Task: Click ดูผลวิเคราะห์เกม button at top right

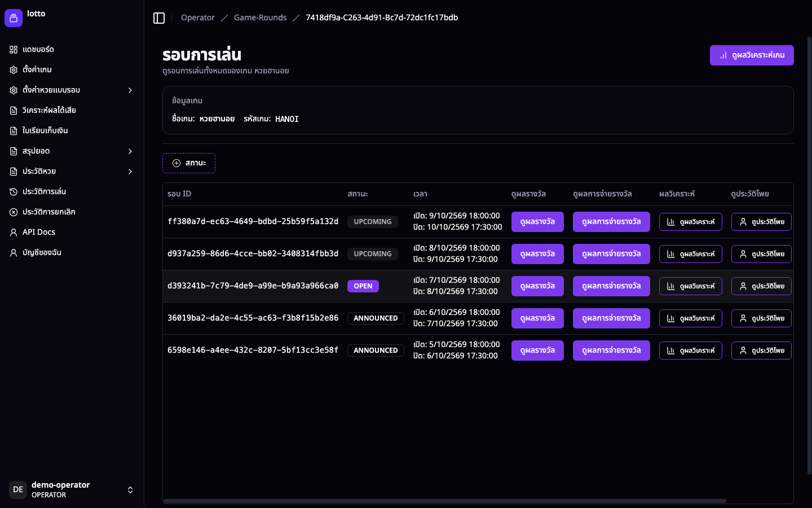Action: click(x=752, y=55)
